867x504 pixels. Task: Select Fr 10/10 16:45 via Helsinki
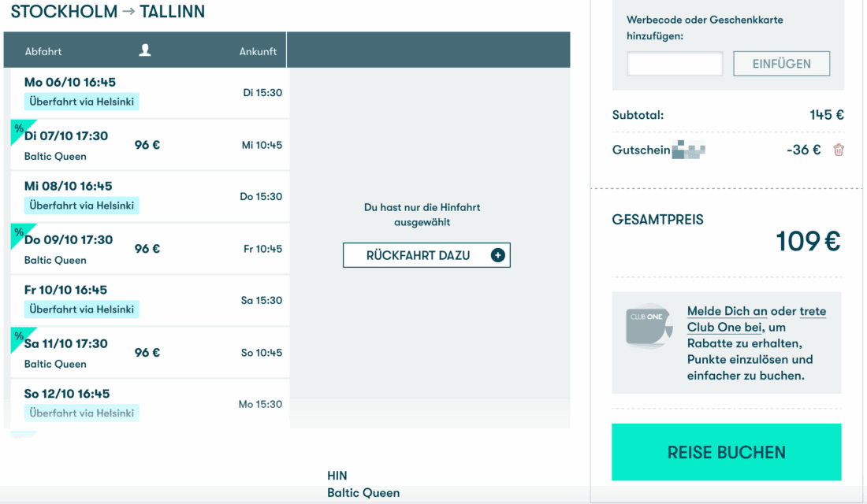[x=150, y=300]
